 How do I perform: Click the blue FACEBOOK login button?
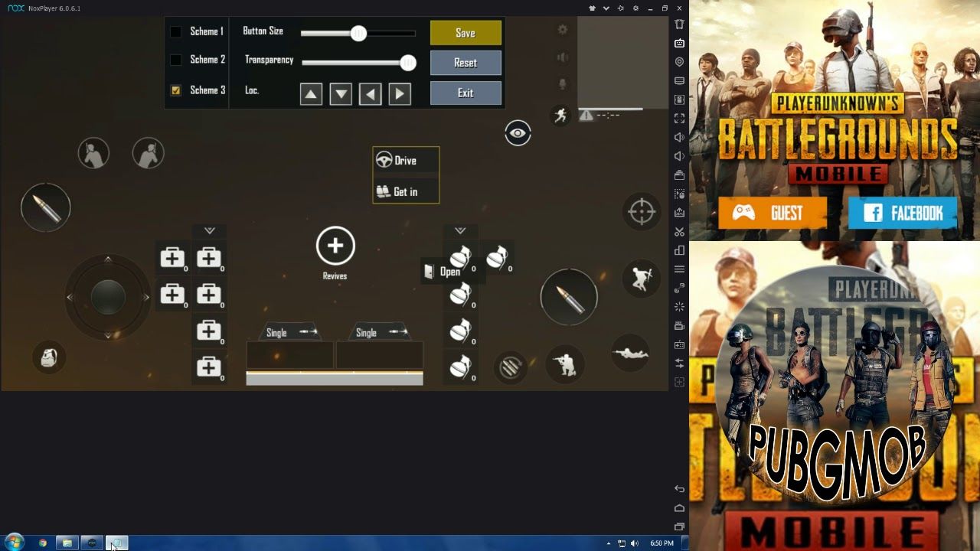903,213
